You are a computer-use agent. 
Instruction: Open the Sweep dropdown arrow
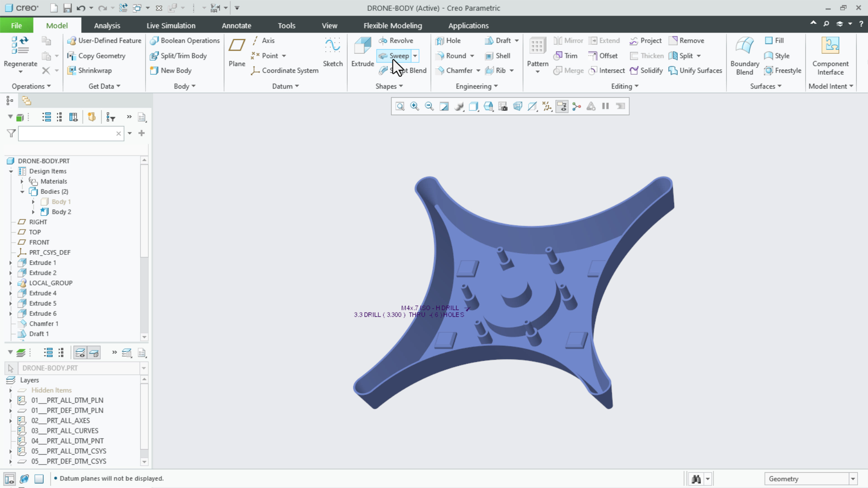(x=415, y=56)
